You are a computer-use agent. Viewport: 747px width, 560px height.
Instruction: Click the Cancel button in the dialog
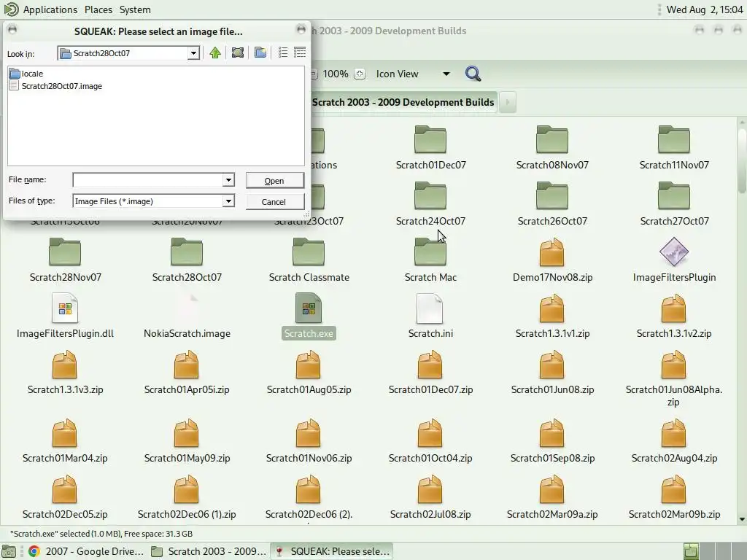click(x=274, y=202)
